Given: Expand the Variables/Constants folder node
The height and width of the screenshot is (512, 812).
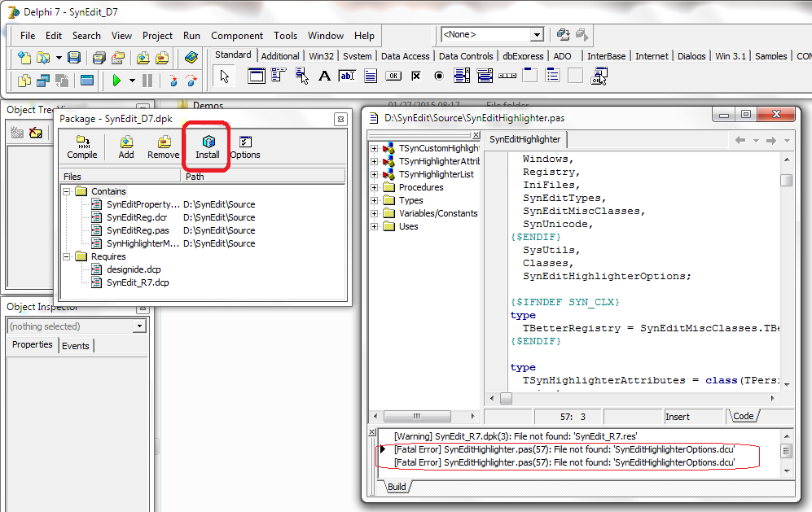Looking at the screenshot, I should click(x=374, y=213).
